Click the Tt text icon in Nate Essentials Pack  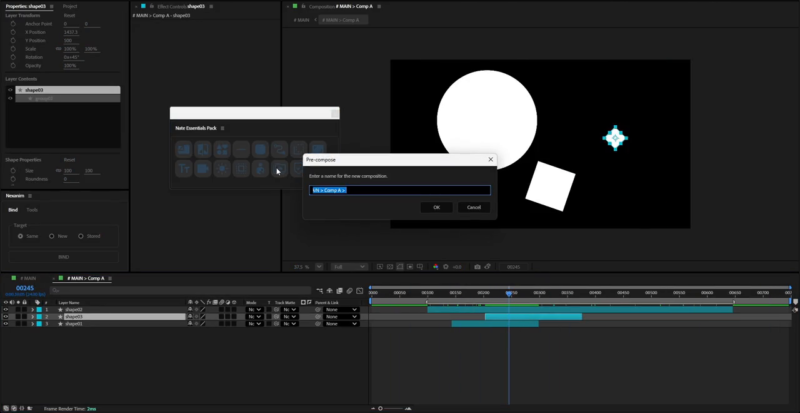pos(184,168)
